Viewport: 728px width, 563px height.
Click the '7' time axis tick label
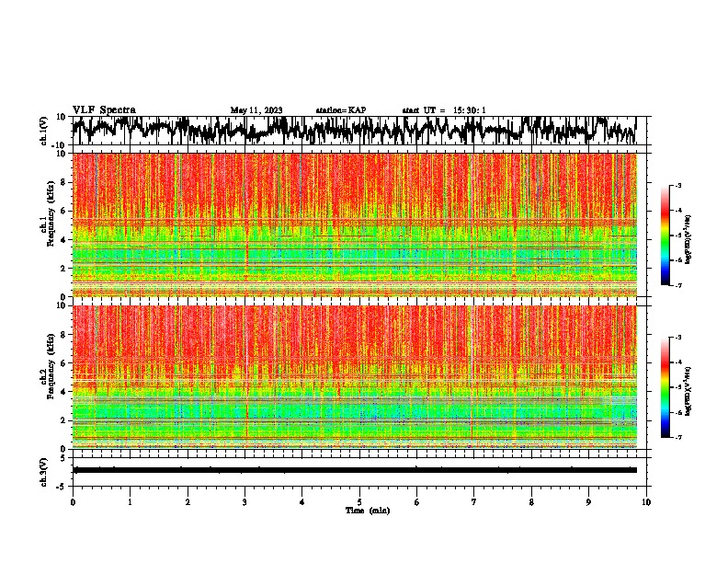tap(474, 502)
